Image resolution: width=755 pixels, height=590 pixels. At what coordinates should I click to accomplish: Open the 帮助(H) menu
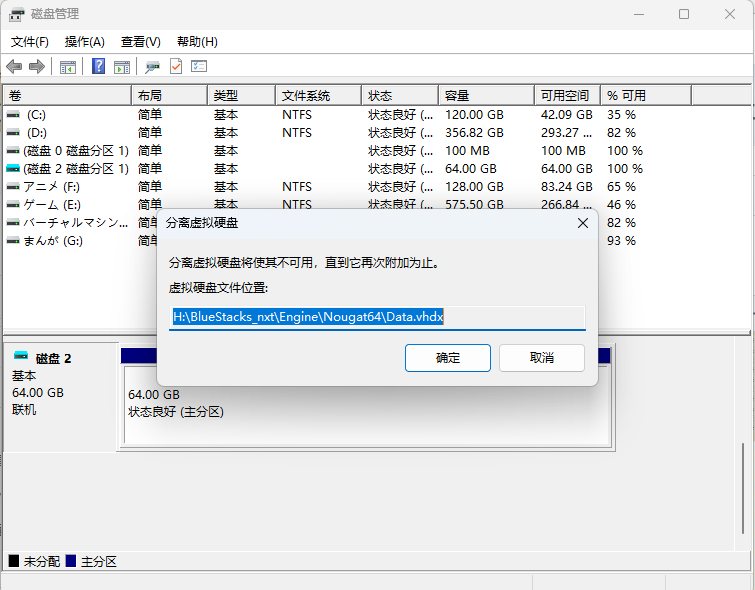coord(197,42)
